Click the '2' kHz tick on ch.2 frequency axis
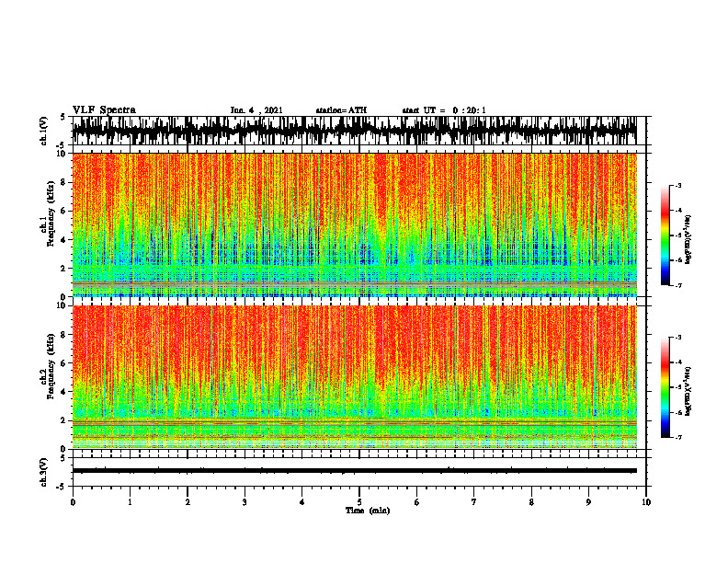Screen dimensions: 728x563 pyautogui.click(x=64, y=420)
